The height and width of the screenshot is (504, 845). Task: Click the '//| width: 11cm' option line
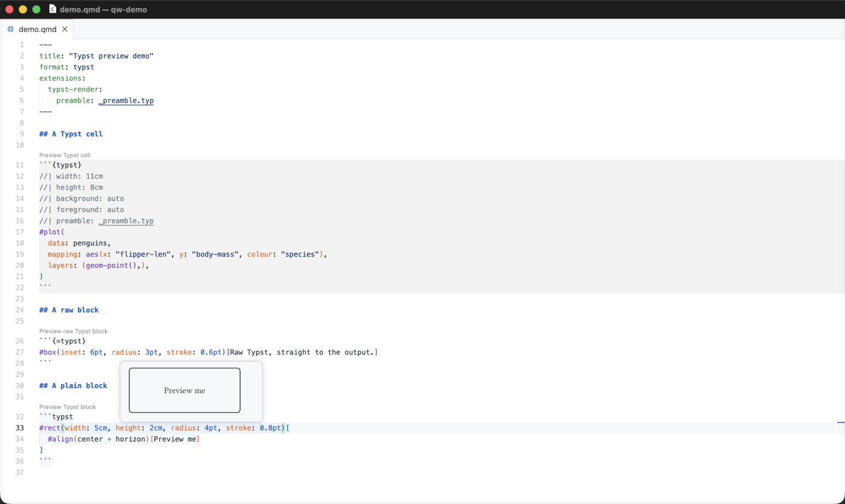pyautogui.click(x=71, y=176)
